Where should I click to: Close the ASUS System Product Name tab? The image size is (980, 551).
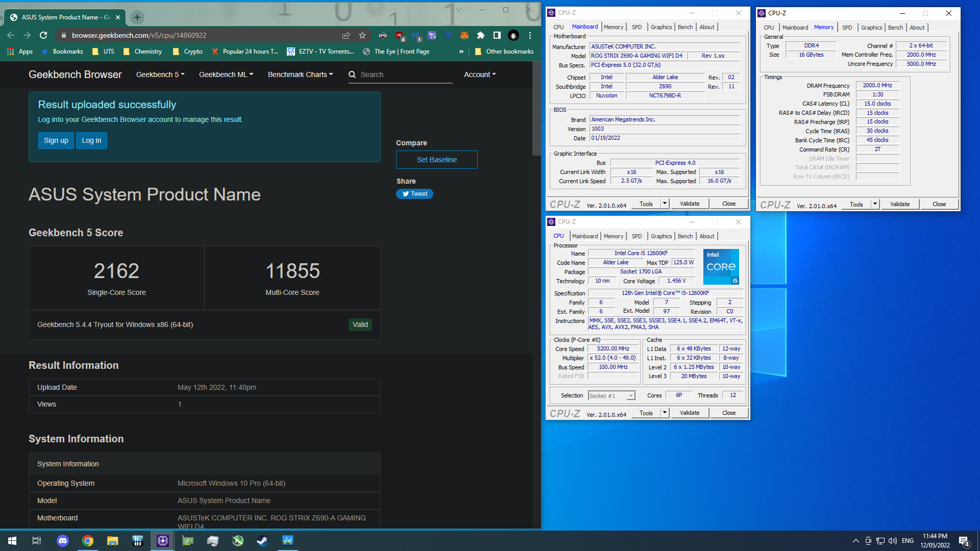click(118, 17)
